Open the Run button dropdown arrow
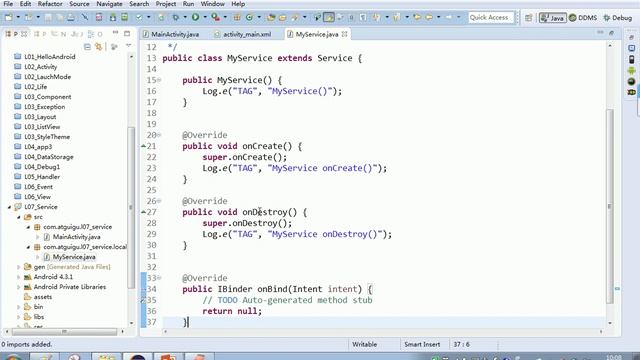Viewport: 640px width, 360px height. click(x=204, y=17)
